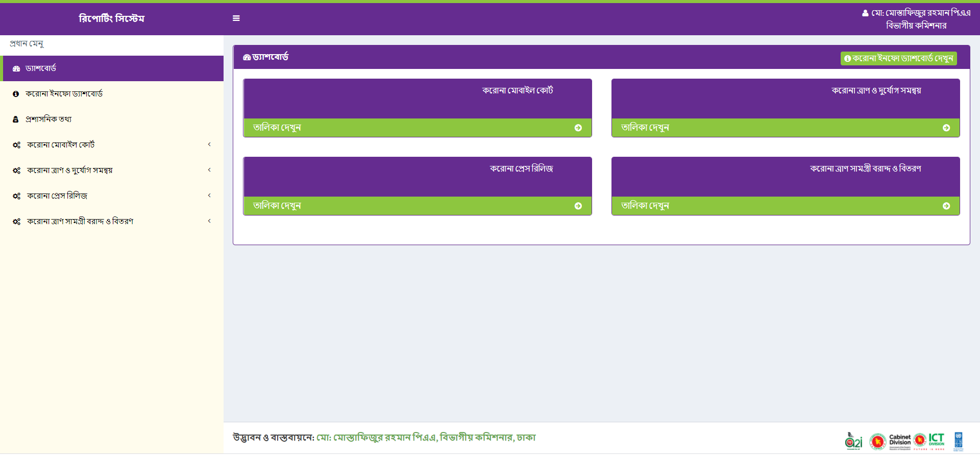Viewport: 980px width, 456px height.
Task: Click প্রধান মেনু sidebar heading
Action: tap(27, 44)
